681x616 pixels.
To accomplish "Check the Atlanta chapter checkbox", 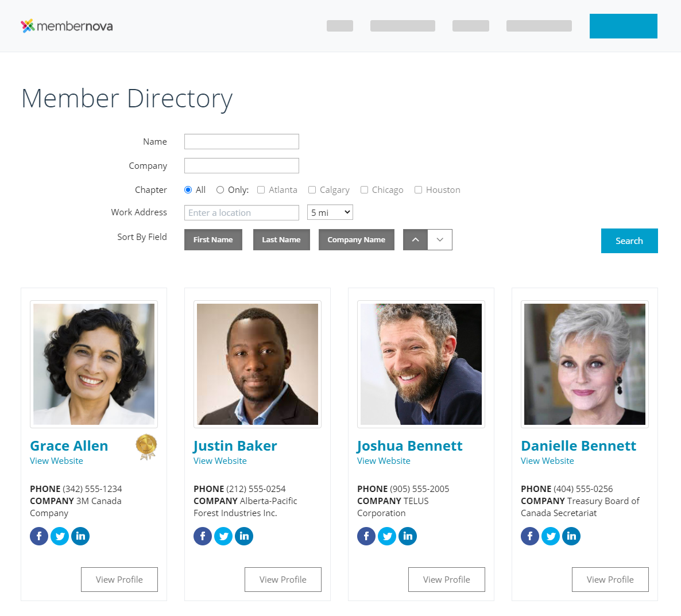I will tap(261, 190).
